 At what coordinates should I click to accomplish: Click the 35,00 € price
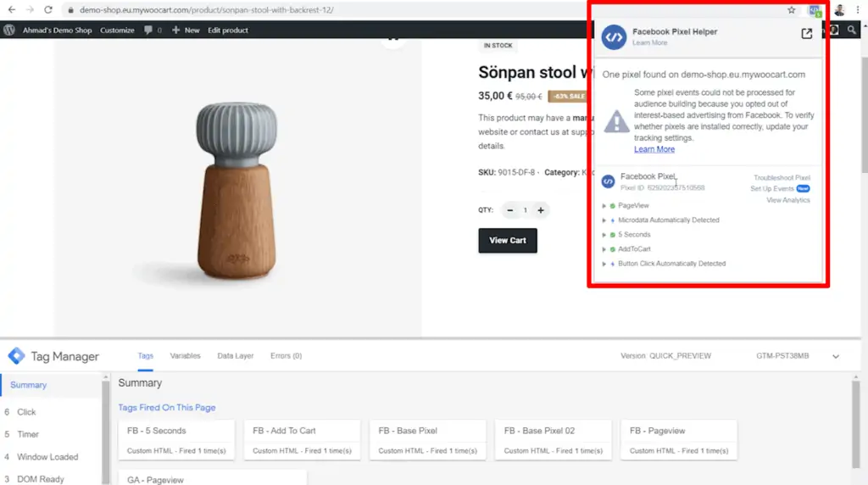click(495, 96)
